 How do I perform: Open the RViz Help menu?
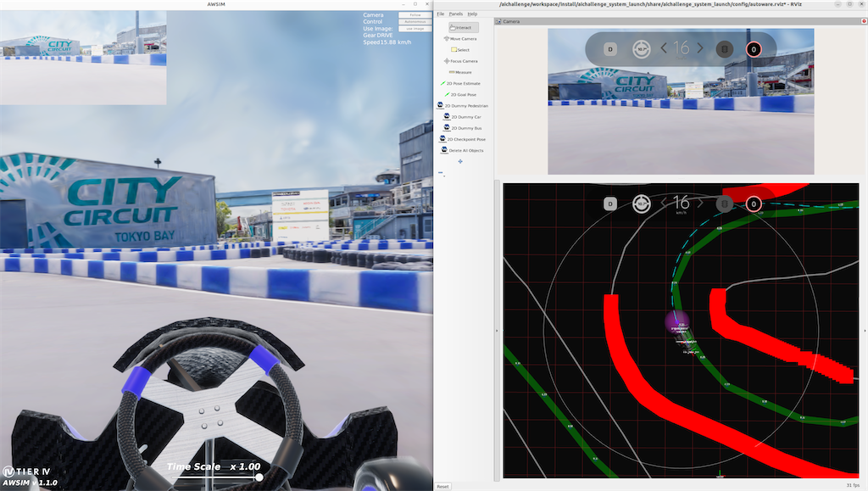472,14
